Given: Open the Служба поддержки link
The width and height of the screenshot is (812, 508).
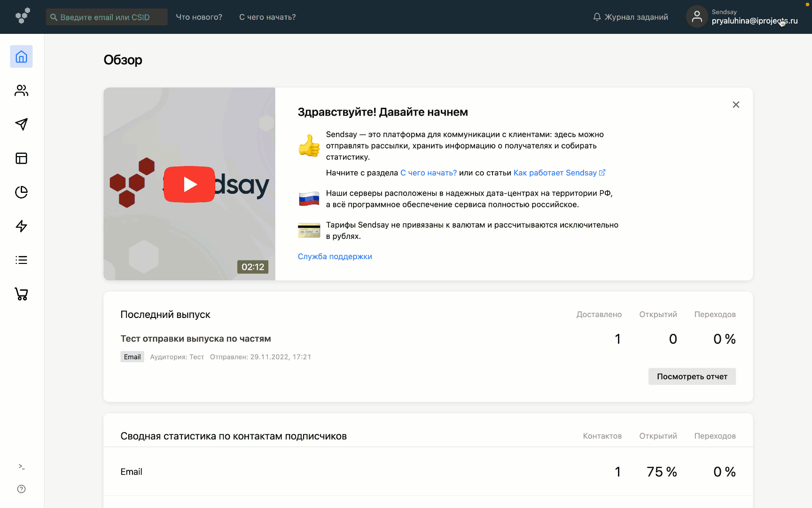Looking at the screenshot, I should click(335, 256).
